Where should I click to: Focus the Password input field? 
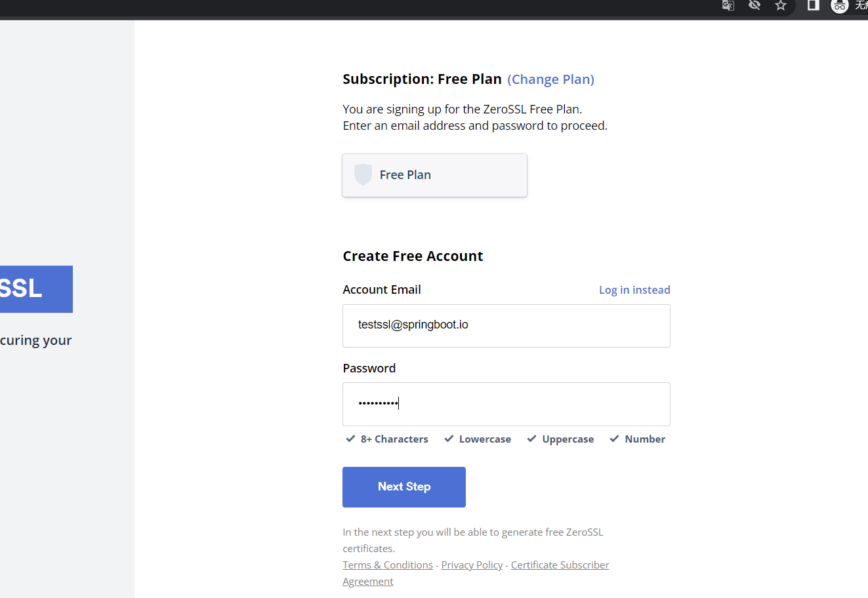click(x=506, y=404)
